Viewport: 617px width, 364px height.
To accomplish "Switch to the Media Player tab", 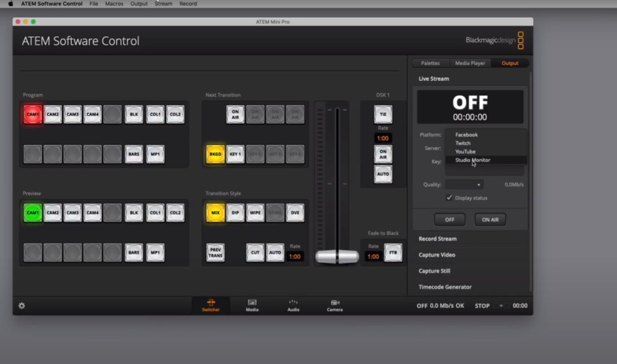I will coord(470,63).
